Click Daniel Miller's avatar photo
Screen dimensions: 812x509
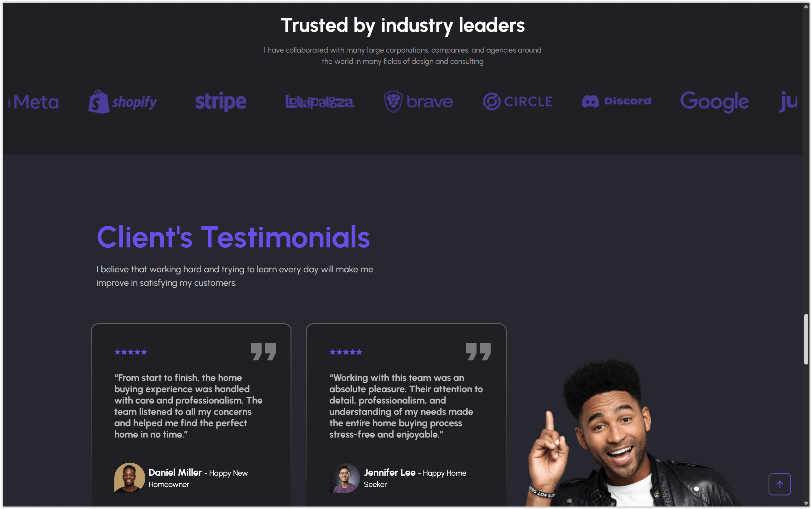point(130,478)
